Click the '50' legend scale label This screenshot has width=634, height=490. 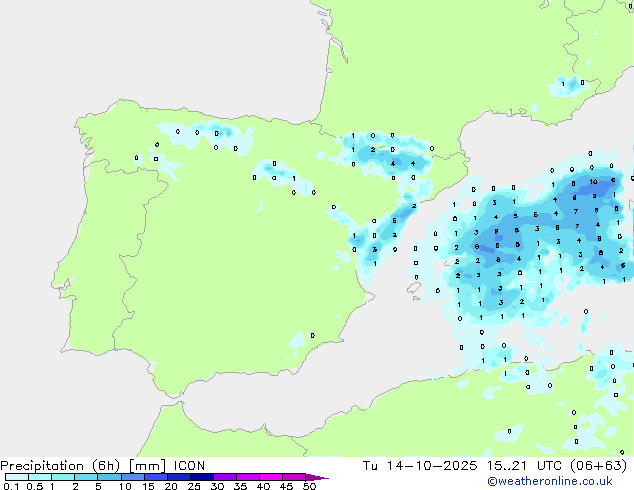(x=310, y=486)
